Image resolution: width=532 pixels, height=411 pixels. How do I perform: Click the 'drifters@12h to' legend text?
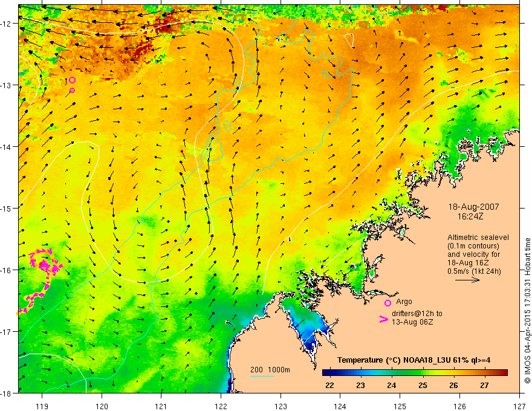(x=417, y=314)
